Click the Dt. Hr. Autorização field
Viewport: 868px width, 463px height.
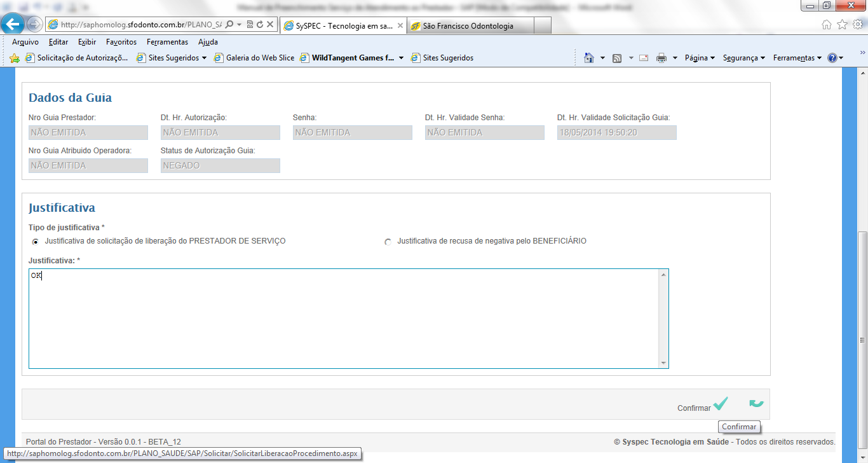[x=220, y=132]
